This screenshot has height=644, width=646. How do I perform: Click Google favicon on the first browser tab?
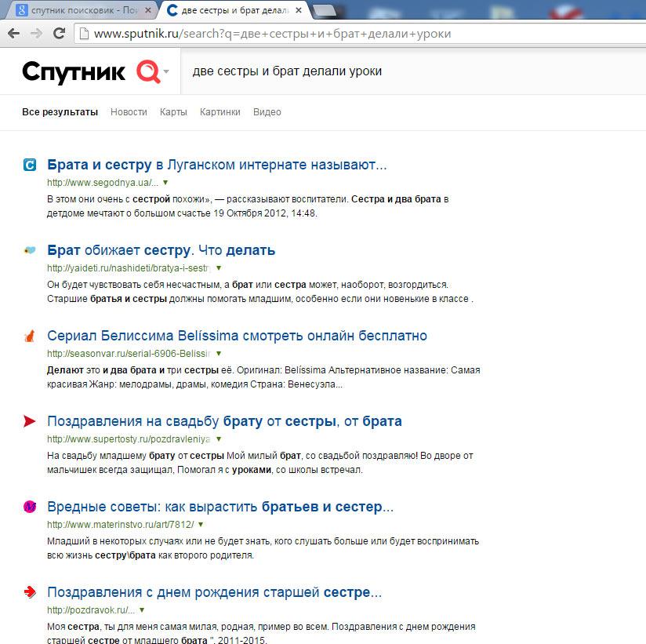[x=21, y=10]
